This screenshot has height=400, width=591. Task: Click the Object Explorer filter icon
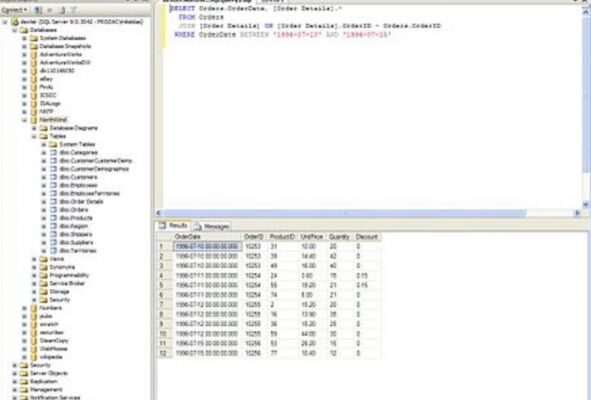73,10
